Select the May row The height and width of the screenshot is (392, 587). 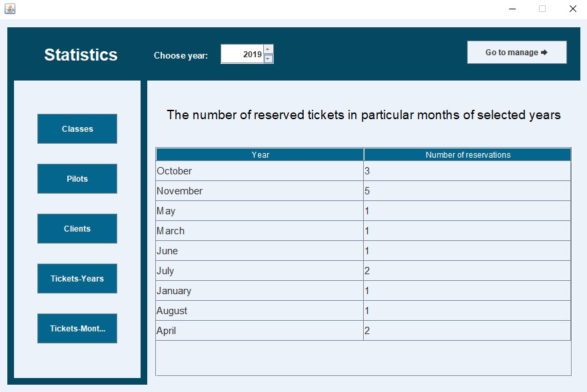(x=364, y=211)
